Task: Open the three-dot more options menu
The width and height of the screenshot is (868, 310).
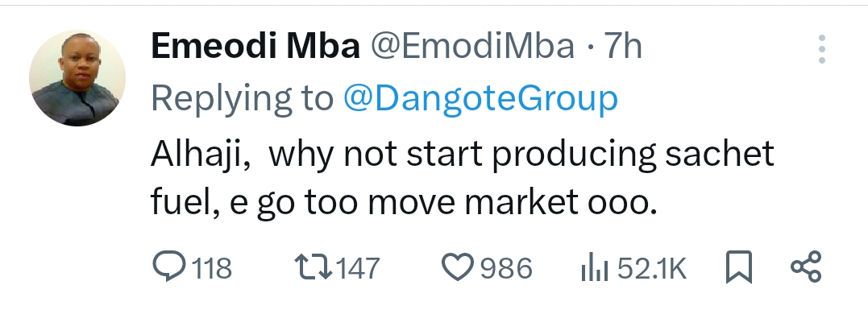Action: point(821,48)
